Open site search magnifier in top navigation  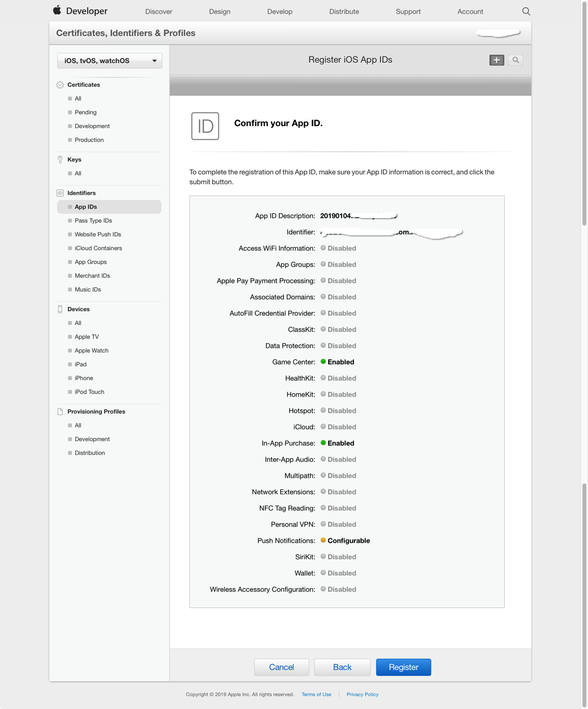click(526, 11)
